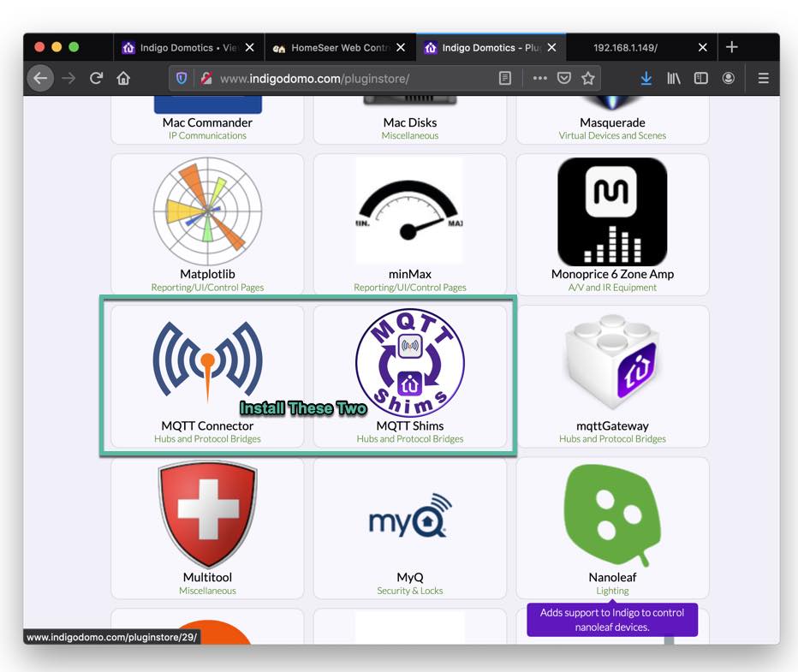Viewport: 798px width, 672px height.
Task: Click the Multitool plugin title
Action: point(208,577)
